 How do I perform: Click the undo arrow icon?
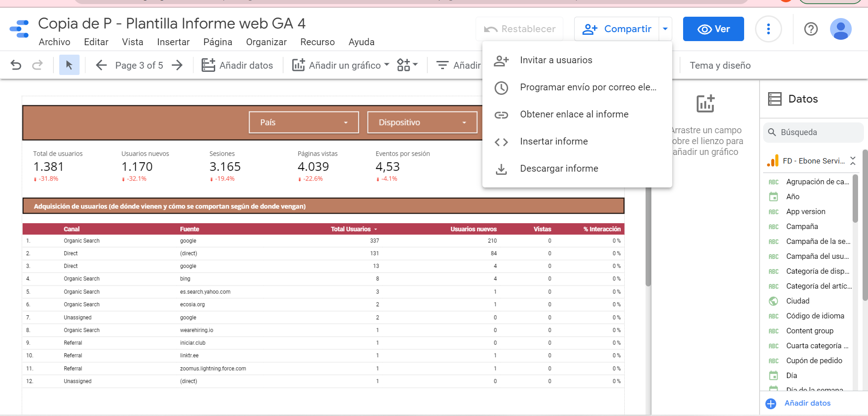[16, 65]
